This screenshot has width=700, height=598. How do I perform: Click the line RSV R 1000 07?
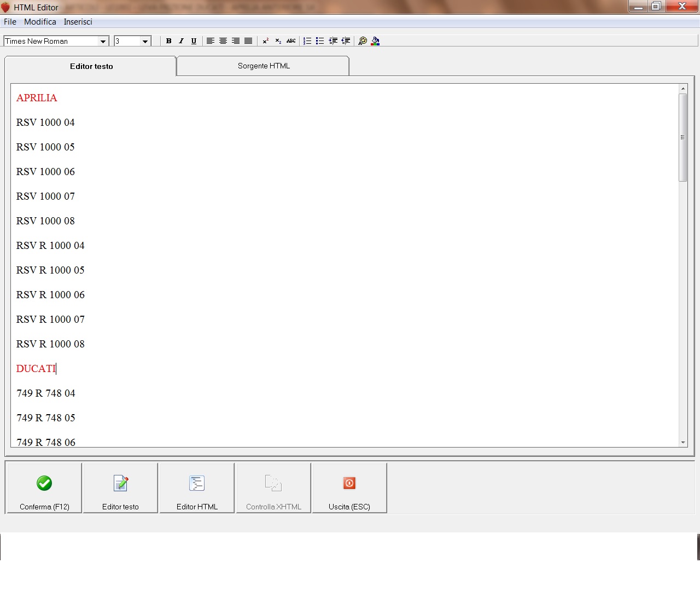click(50, 320)
